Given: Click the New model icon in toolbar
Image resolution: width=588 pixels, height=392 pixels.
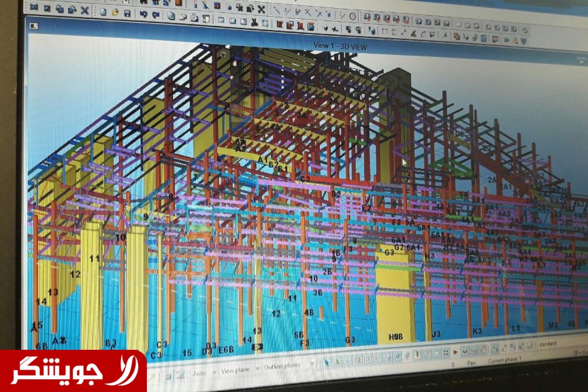Looking at the screenshot, I should click(103, 12).
